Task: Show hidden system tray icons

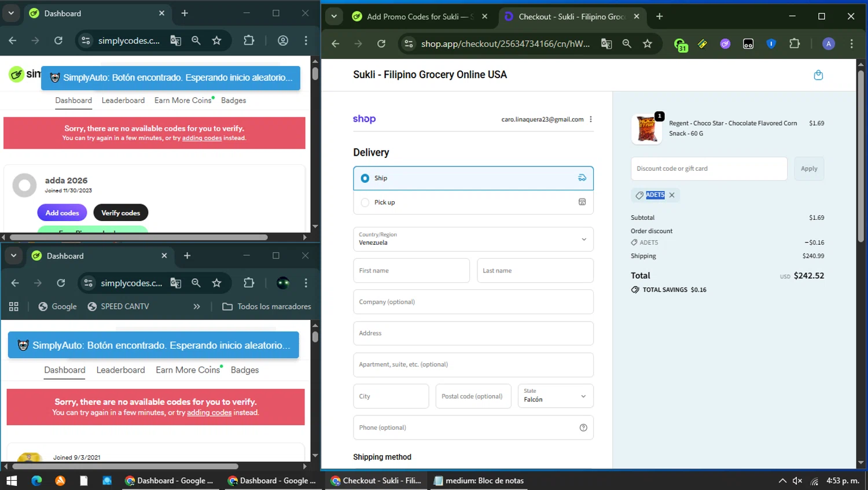Action: click(782, 481)
